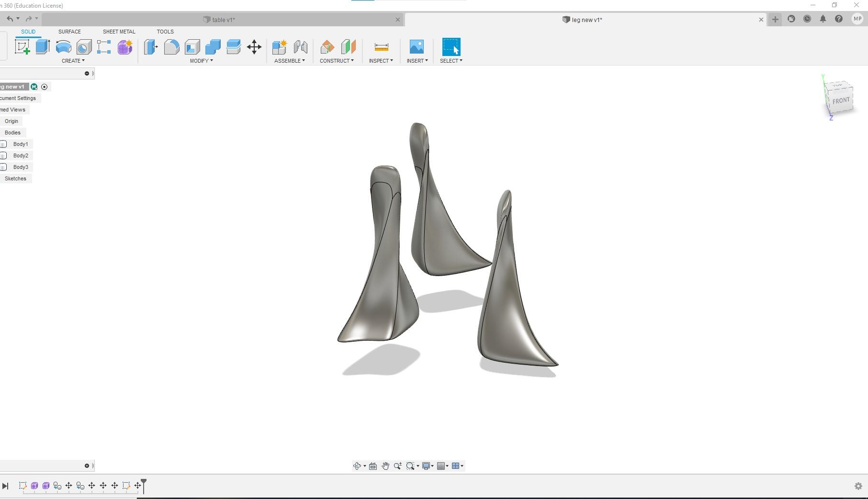Screen dimensions: 868x499
Task: Switch to the Surface tab
Action: click(69, 31)
